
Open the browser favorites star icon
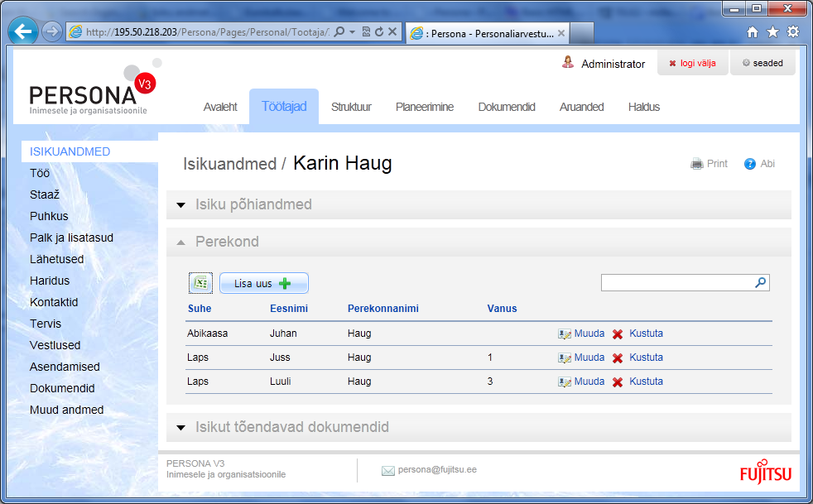pos(772,32)
